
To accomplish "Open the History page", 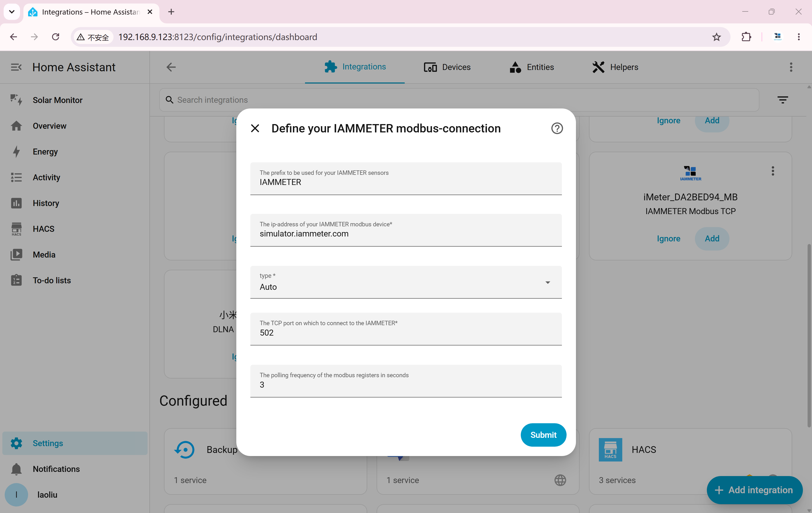I will coord(75,203).
